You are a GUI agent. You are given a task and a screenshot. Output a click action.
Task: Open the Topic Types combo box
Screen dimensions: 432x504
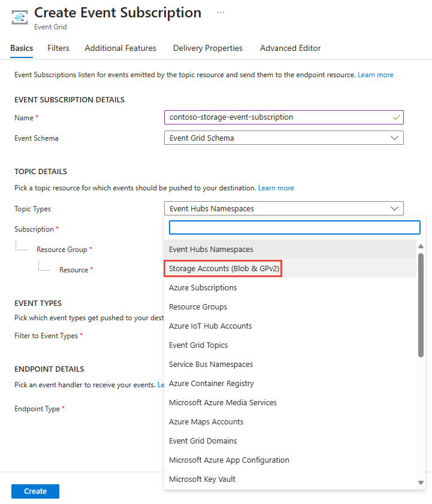click(283, 208)
